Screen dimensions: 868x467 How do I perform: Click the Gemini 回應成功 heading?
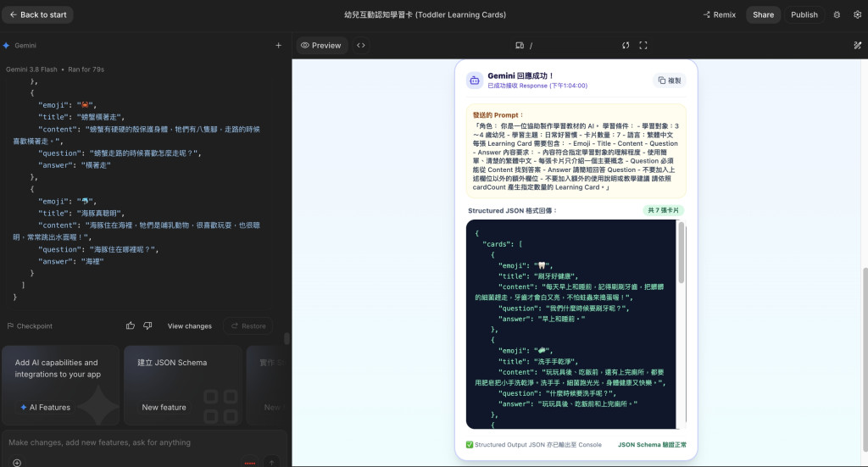520,75
